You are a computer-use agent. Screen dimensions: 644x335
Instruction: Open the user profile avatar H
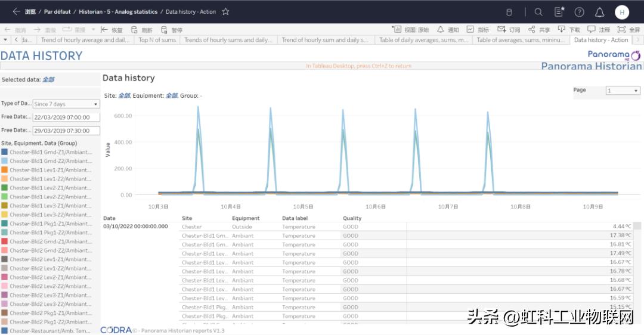pos(622,12)
